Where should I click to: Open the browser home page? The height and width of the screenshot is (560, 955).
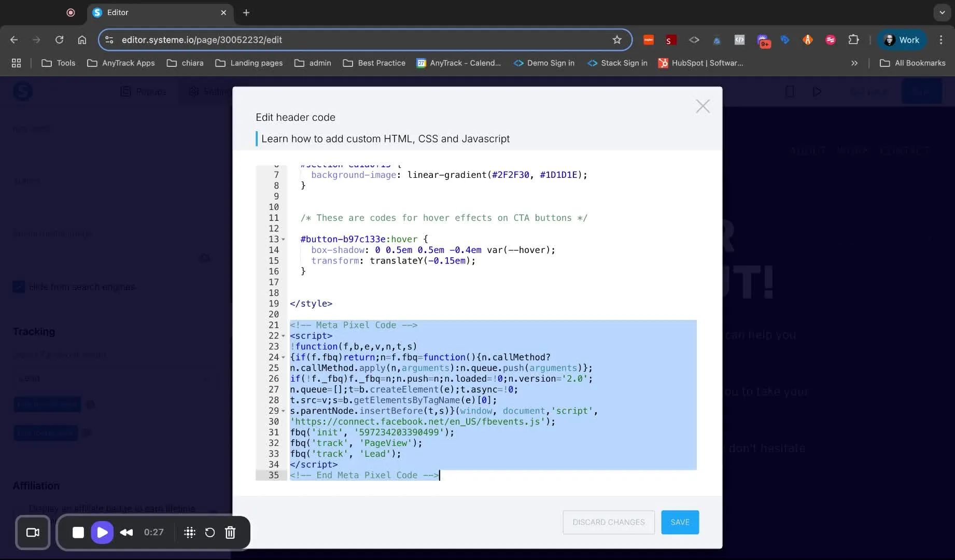(x=82, y=40)
